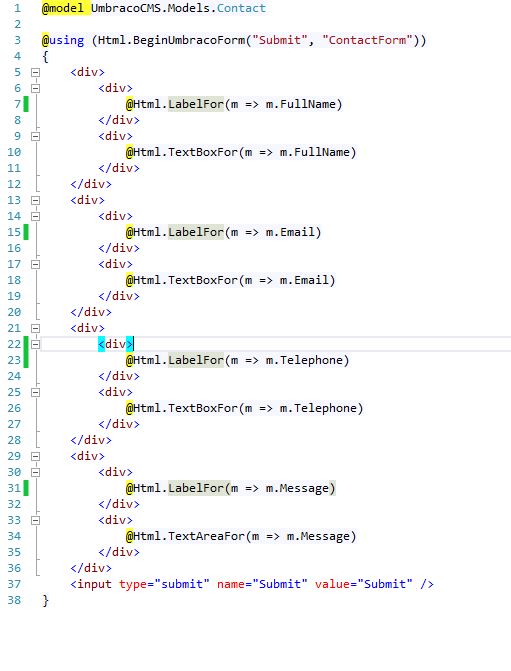Collapse the div block at line 17
Image resolution: width=511 pixels, height=671 pixels.
pos(36,264)
